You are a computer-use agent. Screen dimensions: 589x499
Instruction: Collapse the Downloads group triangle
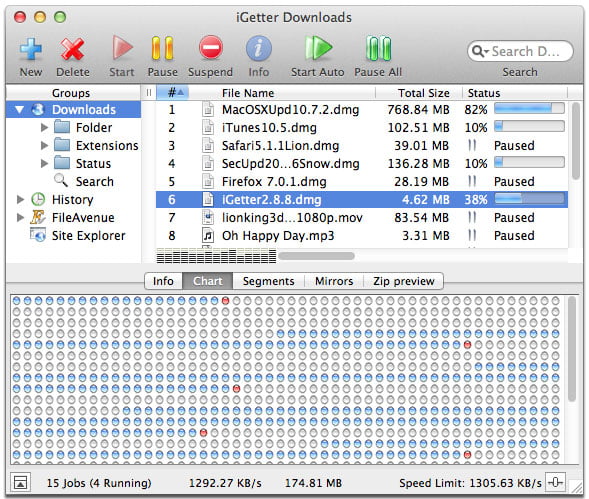20,110
